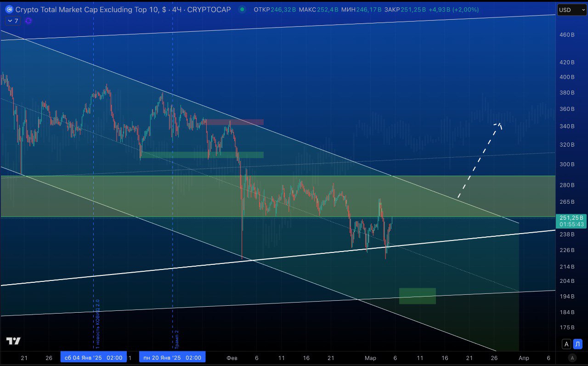The width and height of the screenshot is (588, 366).
Task: Select the red rectangle zone near 340 B
Action: (234, 122)
